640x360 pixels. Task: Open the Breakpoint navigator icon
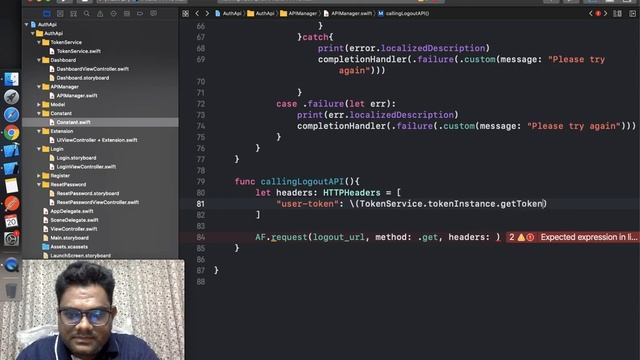pos(140,13)
